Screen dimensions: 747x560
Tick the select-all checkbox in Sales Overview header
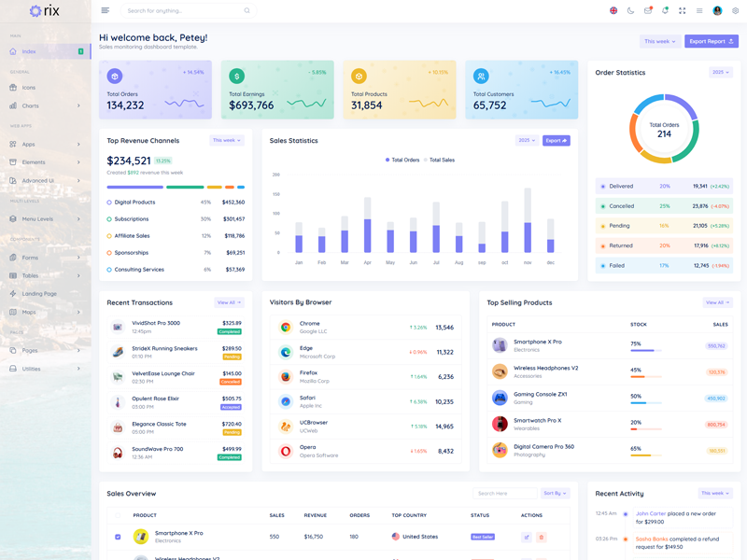pyautogui.click(x=118, y=515)
